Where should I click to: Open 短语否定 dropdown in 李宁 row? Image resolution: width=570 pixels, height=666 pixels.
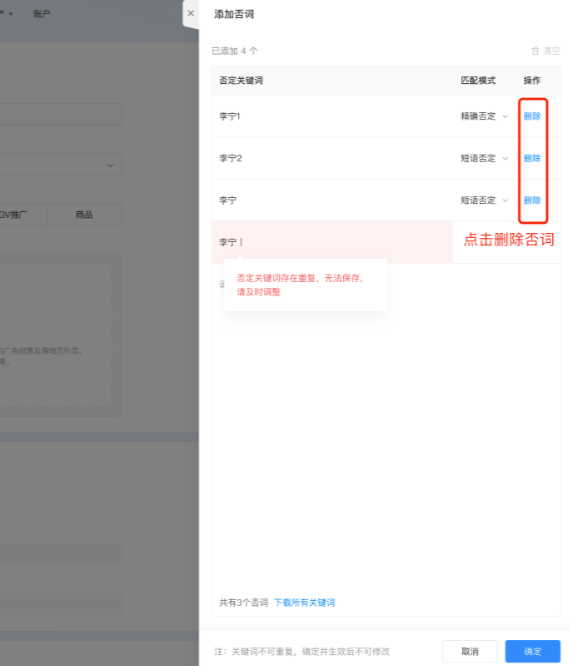(x=484, y=200)
